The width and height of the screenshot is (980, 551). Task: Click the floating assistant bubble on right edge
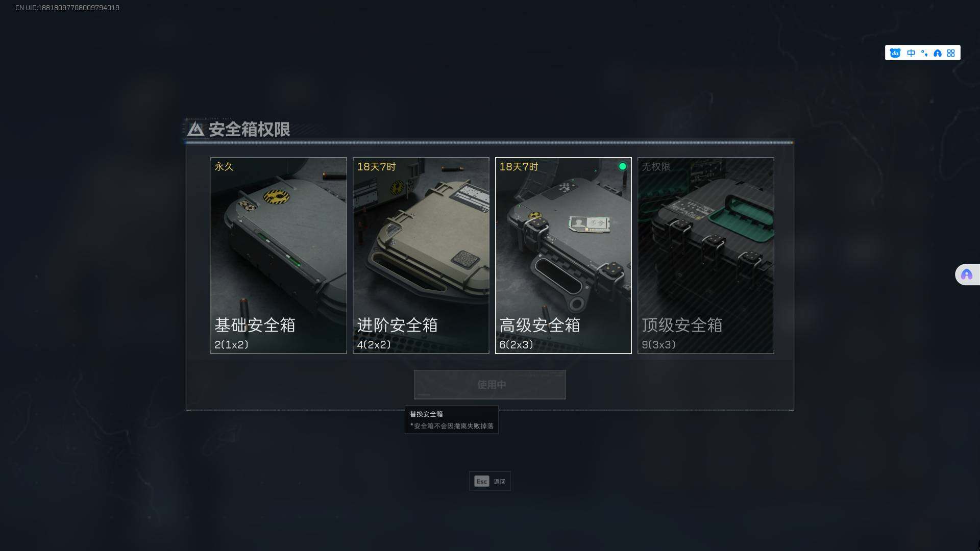[x=967, y=274]
